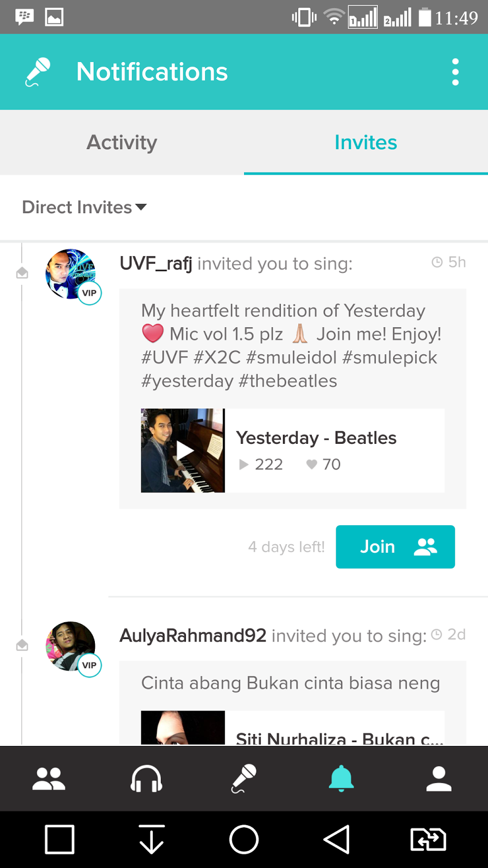Open AulyaRahmand92 username link
Image resolution: width=488 pixels, height=868 pixels.
point(193,635)
